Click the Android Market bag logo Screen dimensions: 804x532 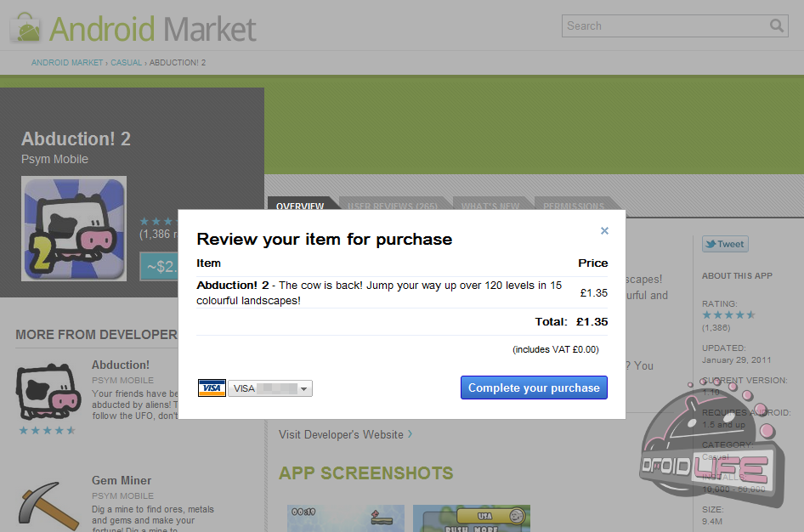tap(25, 28)
